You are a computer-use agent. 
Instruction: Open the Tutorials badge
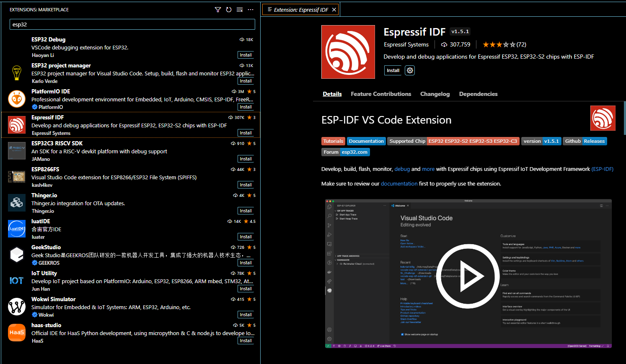point(333,141)
